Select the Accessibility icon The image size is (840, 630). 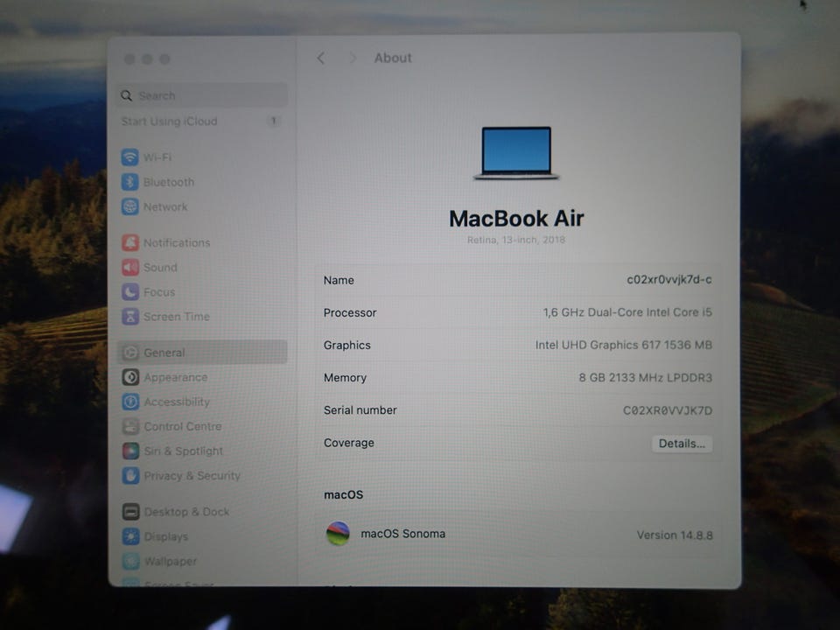[x=130, y=402]
